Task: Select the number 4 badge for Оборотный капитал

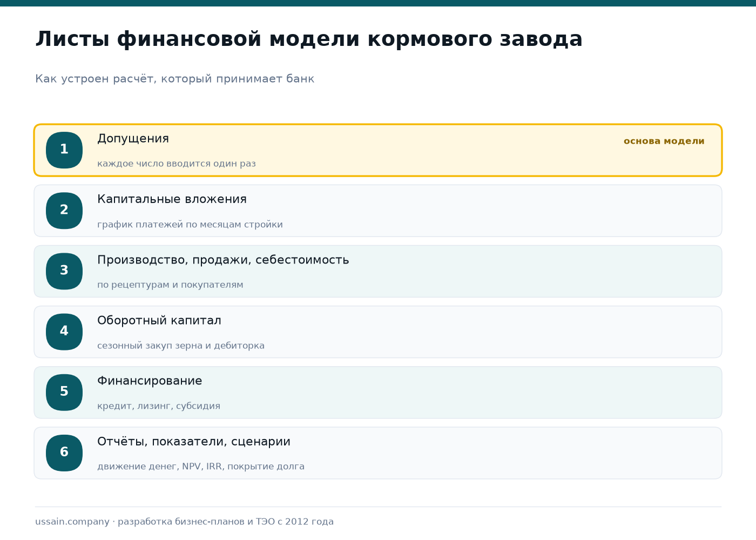Action: (x=64, y=332)
